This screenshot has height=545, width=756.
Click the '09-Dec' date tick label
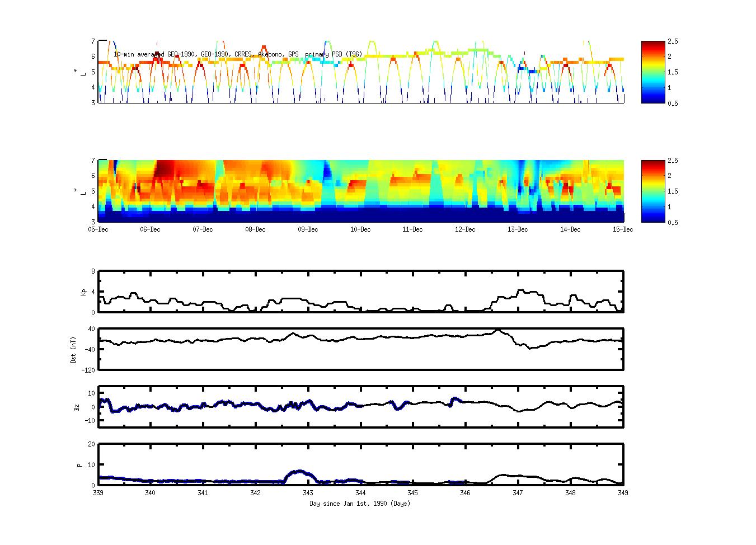coord(308,229)
